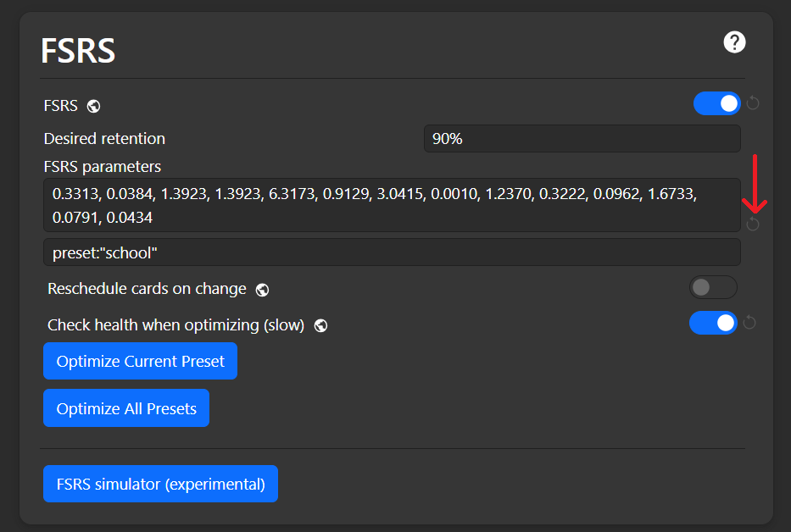Click the globe icon beside Check health when optimizing

(320, 325)
